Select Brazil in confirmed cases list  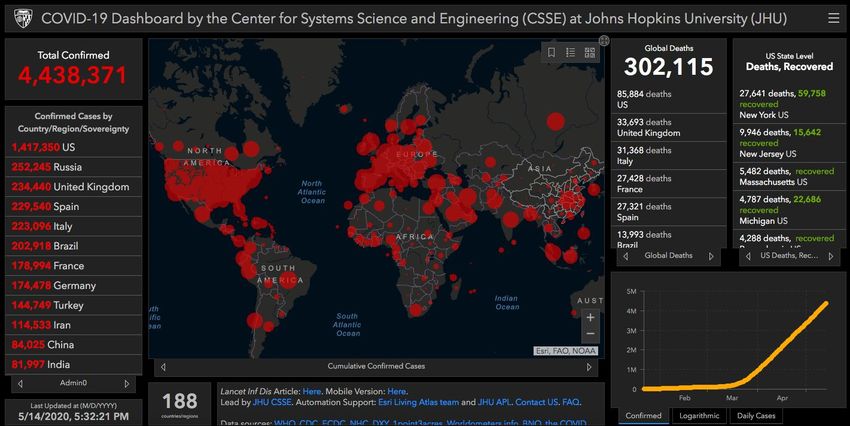point(74,246)
